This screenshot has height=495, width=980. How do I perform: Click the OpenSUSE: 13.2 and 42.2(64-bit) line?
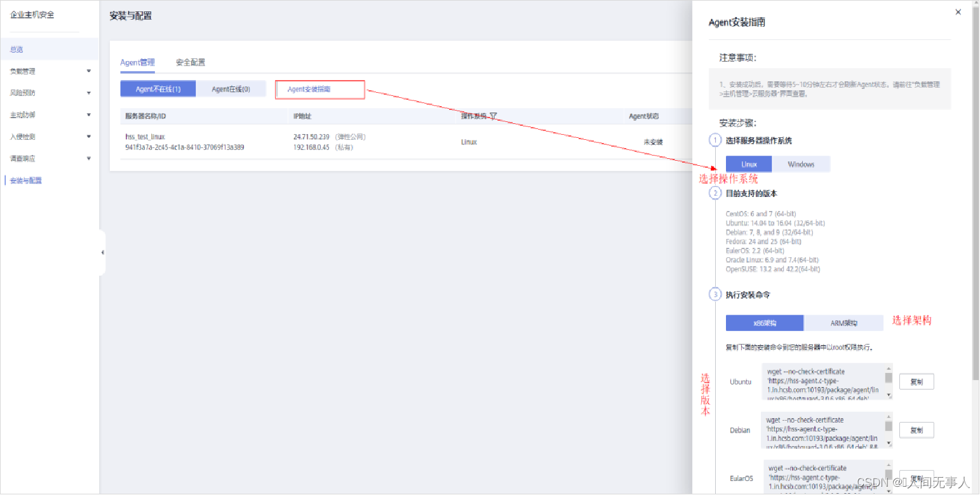pyautogui.click(x=773, y=269)
